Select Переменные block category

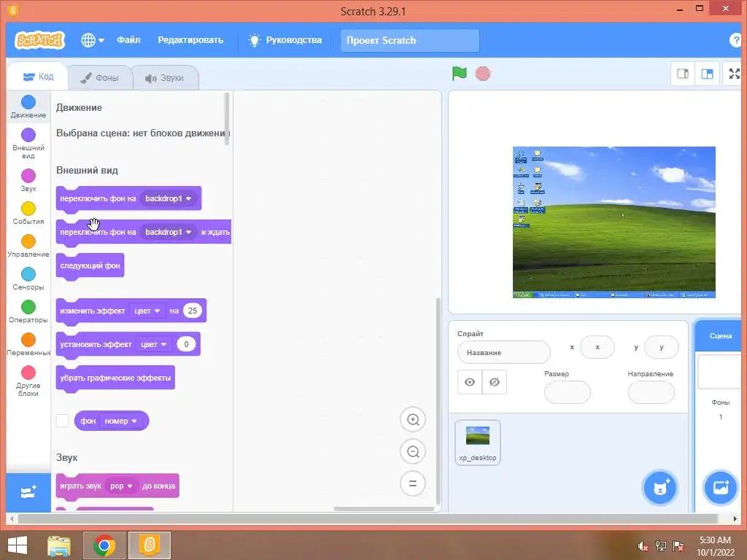click(x=28, y=345)
